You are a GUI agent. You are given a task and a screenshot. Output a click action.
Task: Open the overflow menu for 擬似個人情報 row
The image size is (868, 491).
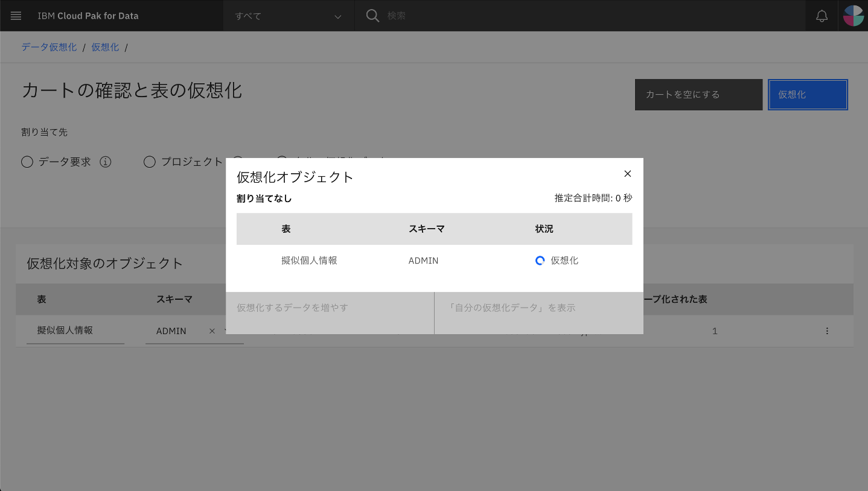coord(827,331)
